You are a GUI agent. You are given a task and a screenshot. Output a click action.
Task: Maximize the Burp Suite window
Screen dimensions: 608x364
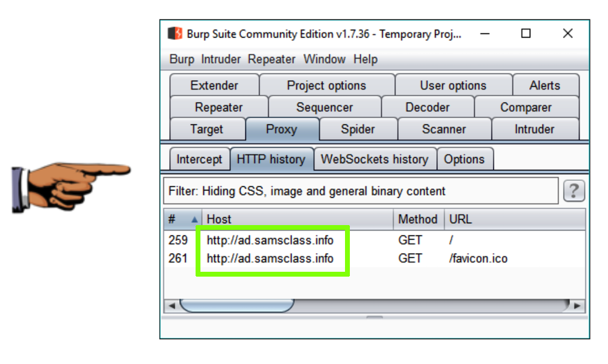pos(526,33)
